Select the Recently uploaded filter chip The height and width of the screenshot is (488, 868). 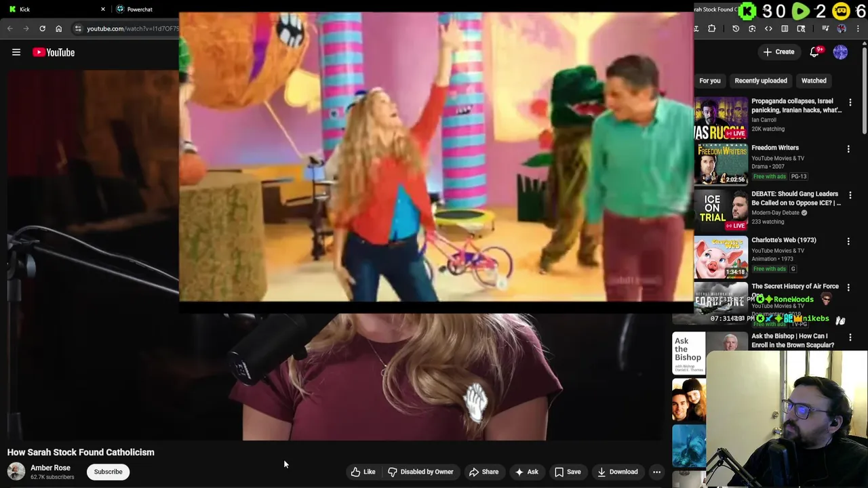tap(761, 81)
